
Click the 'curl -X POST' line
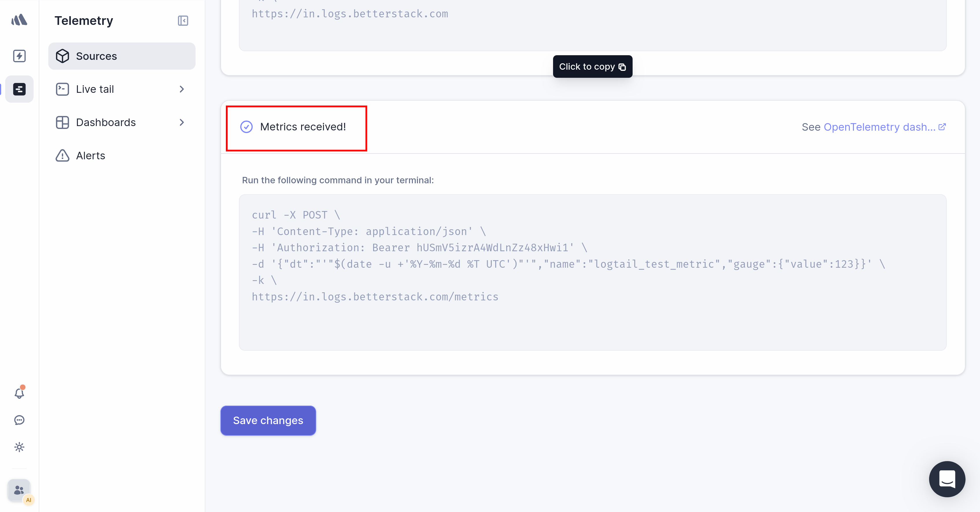point(296,215)
